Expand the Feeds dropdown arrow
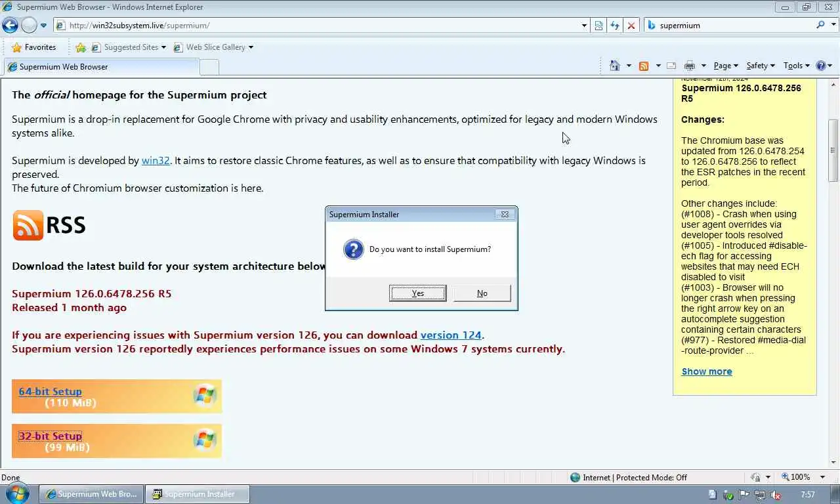 658,66
